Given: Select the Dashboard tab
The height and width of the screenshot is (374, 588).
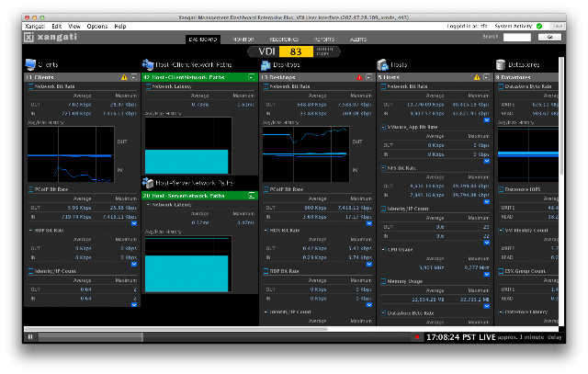Looking at the screenshot, I should pos(202,40).
